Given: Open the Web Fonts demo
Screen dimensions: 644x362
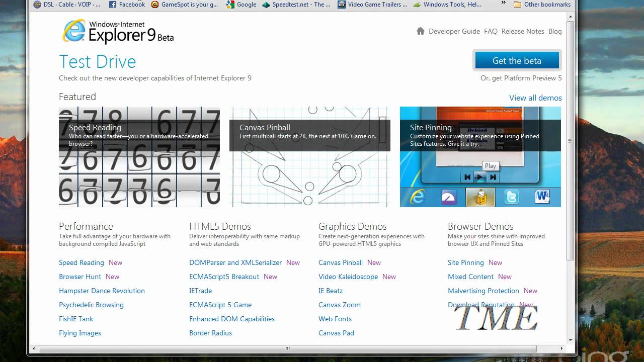Looking at the screenshot, I should 335,319.
